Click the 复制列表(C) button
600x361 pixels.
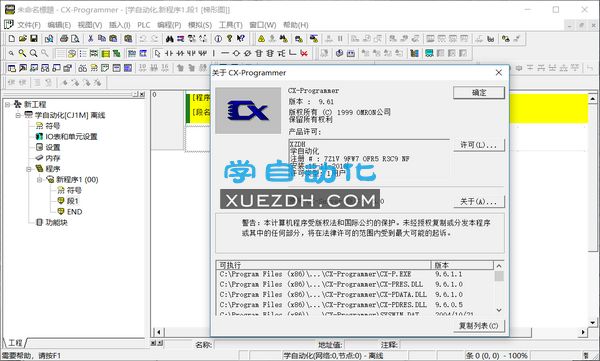pos(479,326)
